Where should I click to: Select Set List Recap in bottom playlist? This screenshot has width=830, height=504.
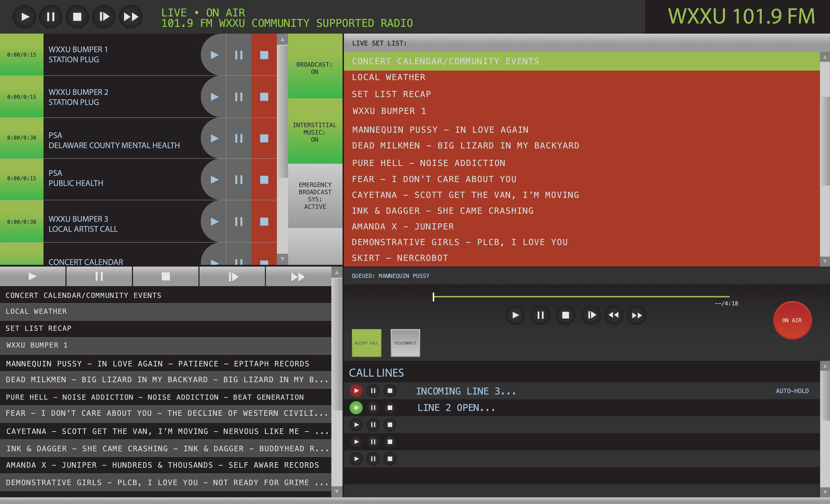click(165, 328)
